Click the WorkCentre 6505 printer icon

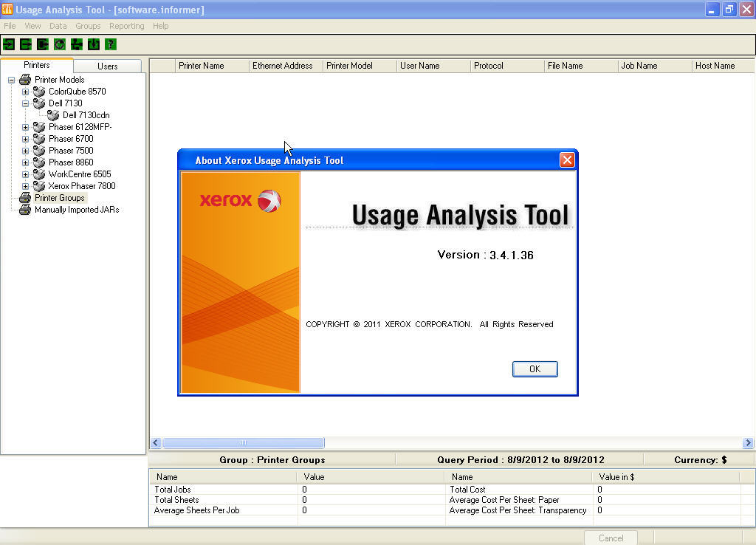(x=39, y=174)
